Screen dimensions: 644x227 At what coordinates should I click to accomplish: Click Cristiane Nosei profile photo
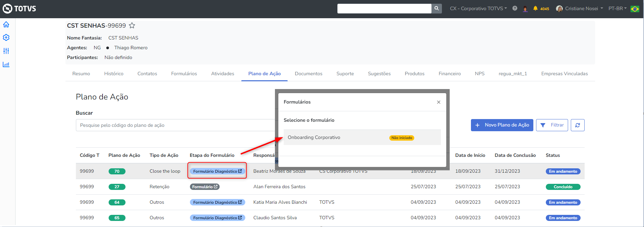[559, 8]
